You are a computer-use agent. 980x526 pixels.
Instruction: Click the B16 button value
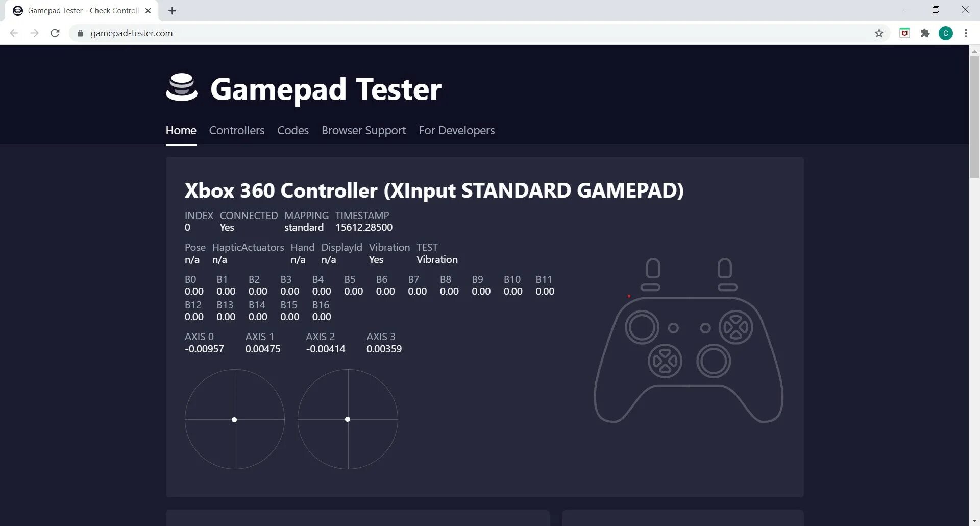pos(322,317)
